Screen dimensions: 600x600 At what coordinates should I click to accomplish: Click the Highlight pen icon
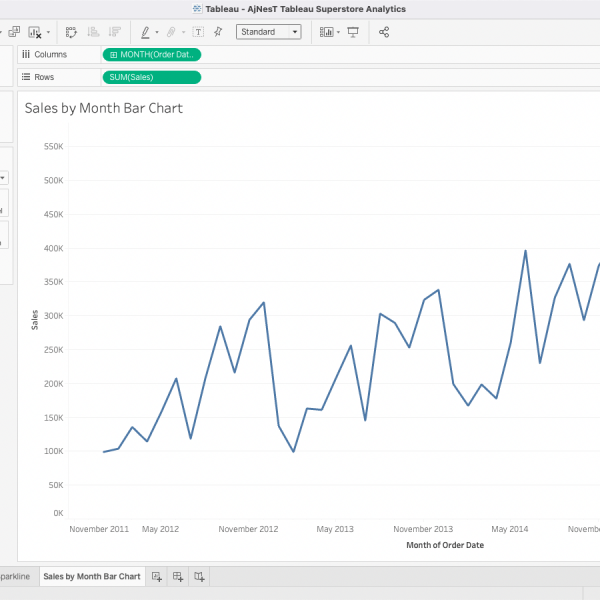[145, 32]
